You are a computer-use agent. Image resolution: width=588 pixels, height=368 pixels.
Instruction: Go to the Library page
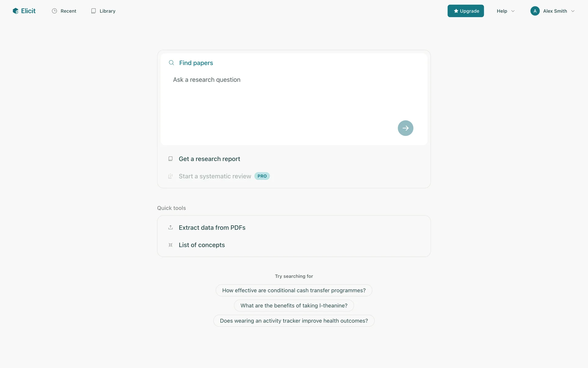tap(107, 11)
